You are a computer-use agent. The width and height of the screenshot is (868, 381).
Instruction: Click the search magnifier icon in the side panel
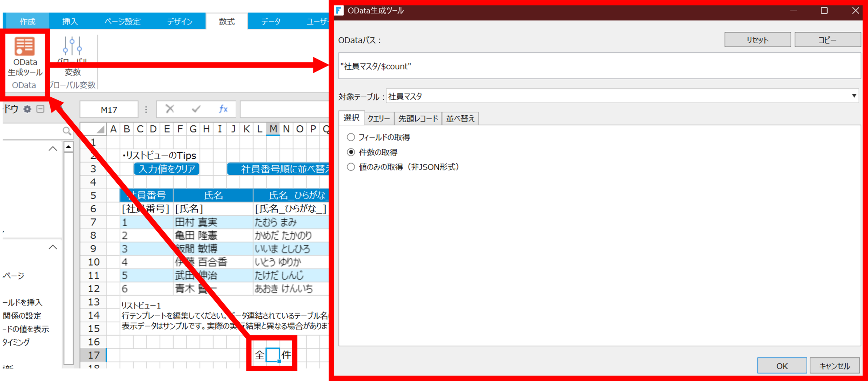[66, 131]
